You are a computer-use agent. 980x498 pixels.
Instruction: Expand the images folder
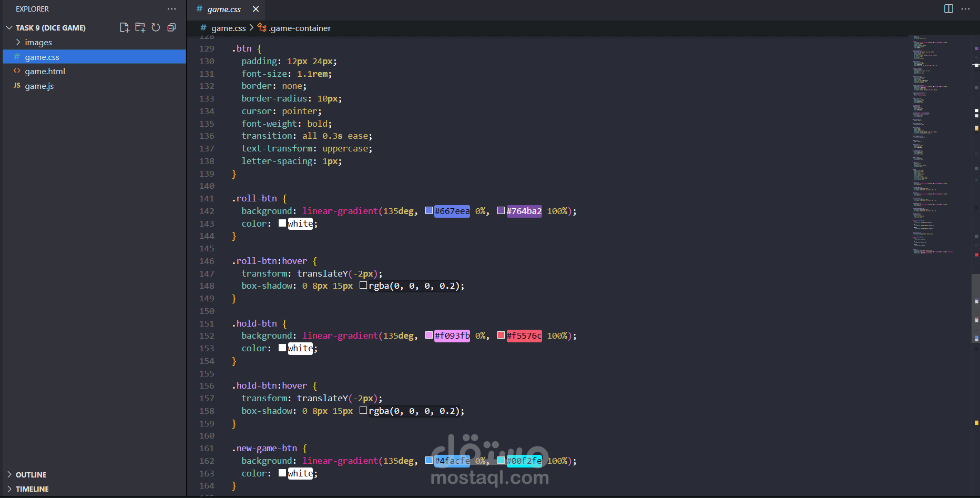[x=38, y=43]
